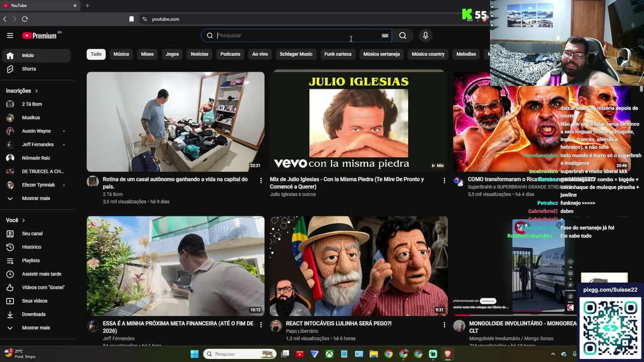Open video titled REACT INTOCÁVEIS LULINHA SERÁ PEGO?!
The image size is (644, 362).
click(x=339, y=324)
